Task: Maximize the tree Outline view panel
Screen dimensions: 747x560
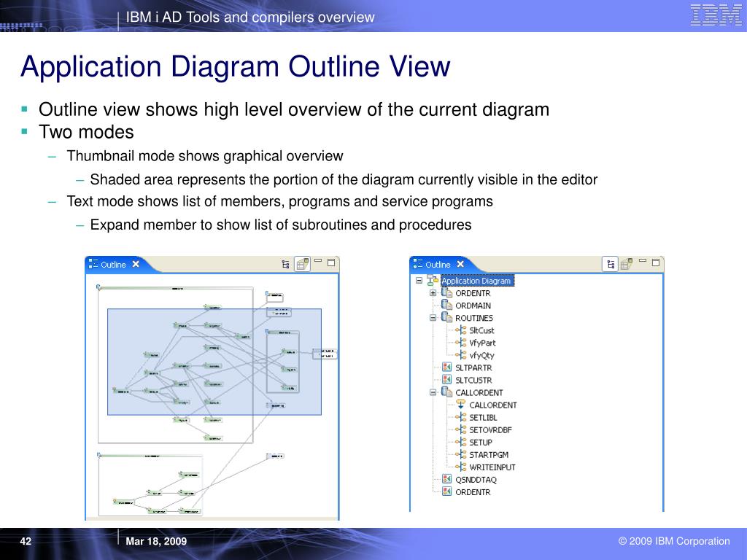Action: (656, 262)
